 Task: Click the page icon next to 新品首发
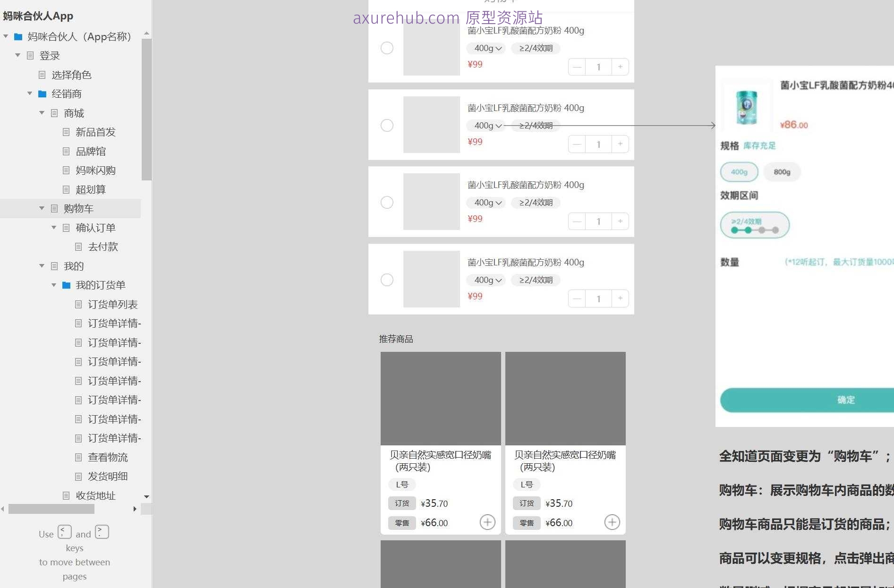(66, 132)
